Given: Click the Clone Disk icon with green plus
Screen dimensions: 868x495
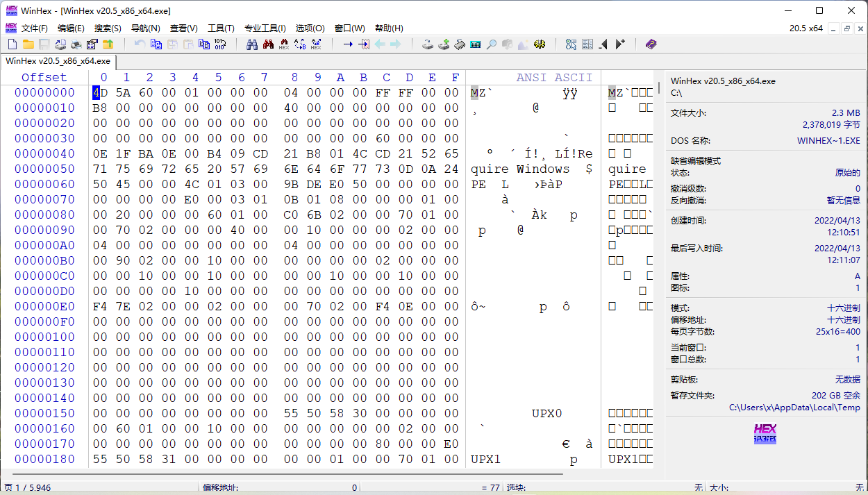Looking at the screenshot, I should pos(444,44).
